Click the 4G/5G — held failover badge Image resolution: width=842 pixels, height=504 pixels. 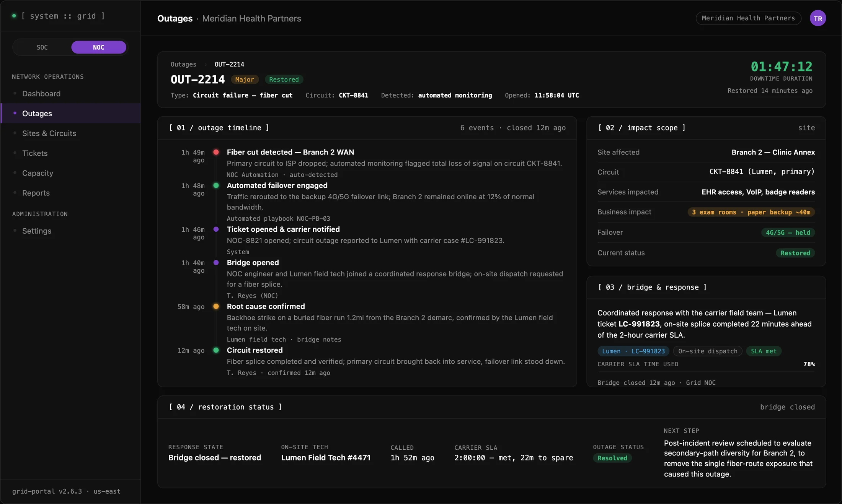(x=788, y=232)
